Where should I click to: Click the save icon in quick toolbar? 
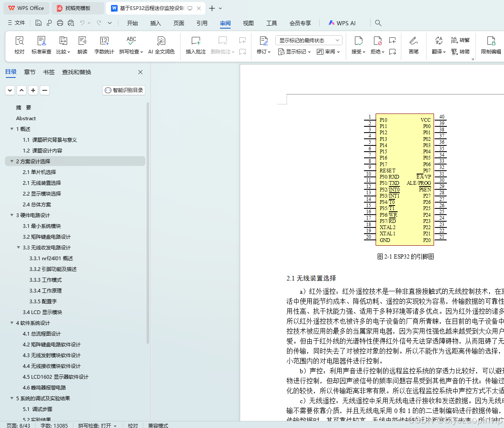coord(39,23)
